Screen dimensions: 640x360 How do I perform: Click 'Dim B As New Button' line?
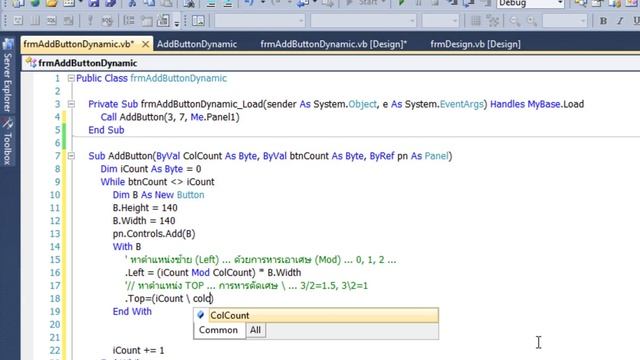(x=158, y=195)
